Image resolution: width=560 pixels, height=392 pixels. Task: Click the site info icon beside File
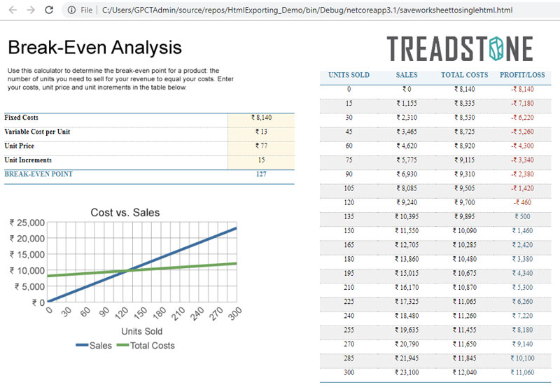[71, 10]
